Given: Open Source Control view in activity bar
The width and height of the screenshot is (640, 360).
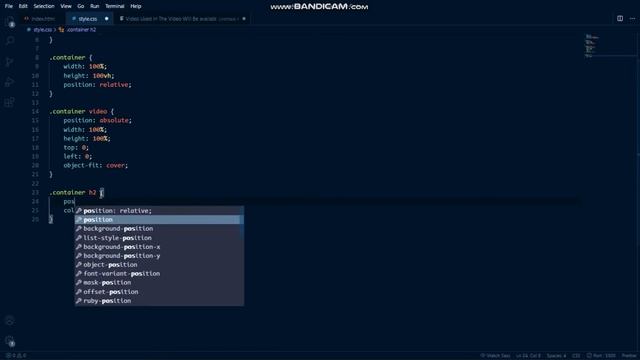Looking at the screenshot, I should click(10, 61).
